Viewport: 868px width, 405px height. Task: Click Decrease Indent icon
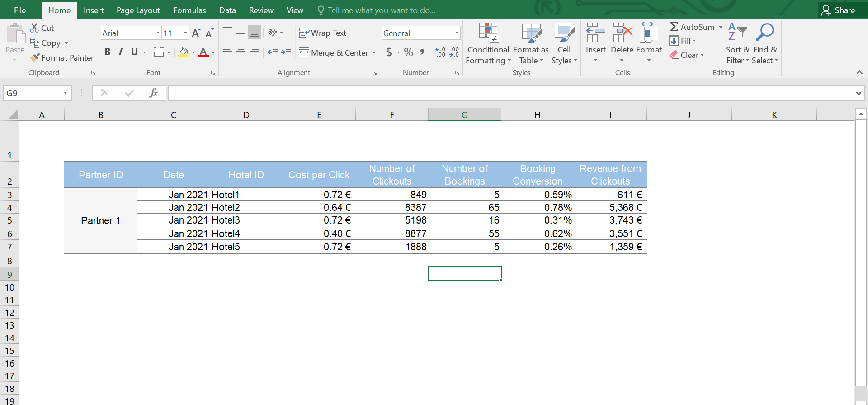(273, 52)
